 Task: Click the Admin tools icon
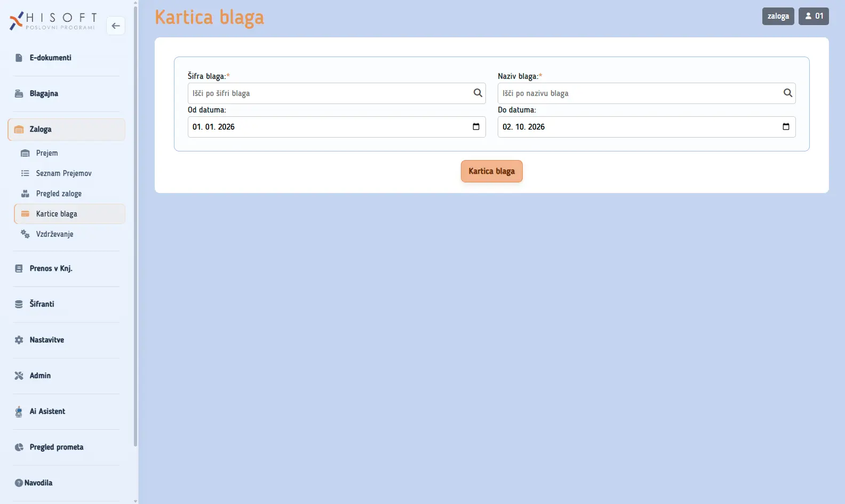19,375
